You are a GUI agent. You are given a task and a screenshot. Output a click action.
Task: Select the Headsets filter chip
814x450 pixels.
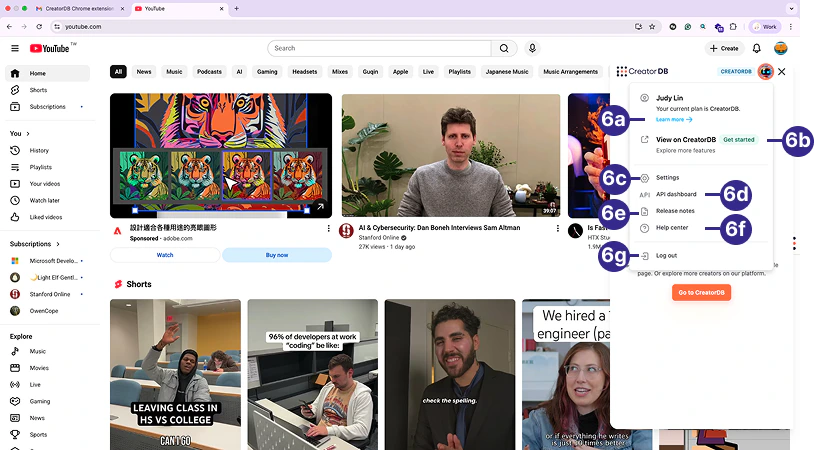click(x=305, y=72)
